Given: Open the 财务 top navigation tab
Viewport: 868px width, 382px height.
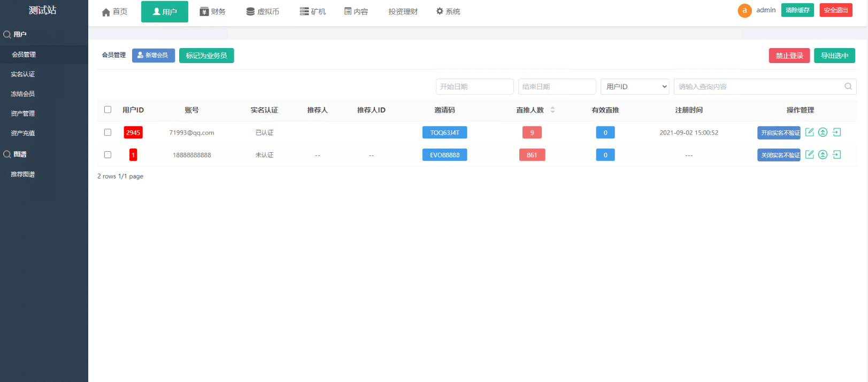Looking at the screenshot, I should pyautogui.click(x=212, y=12).
